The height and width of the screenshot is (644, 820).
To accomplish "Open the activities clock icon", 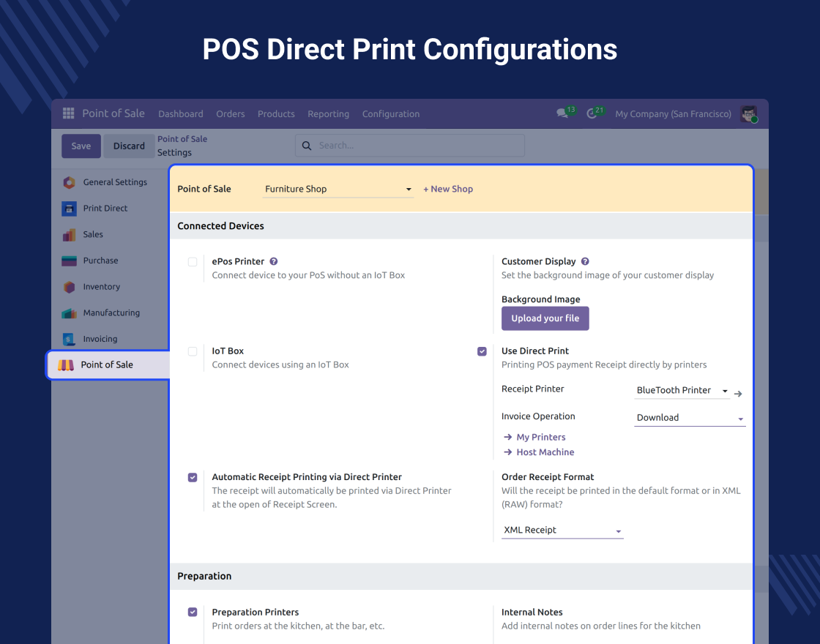I will (x=592, y=113).
